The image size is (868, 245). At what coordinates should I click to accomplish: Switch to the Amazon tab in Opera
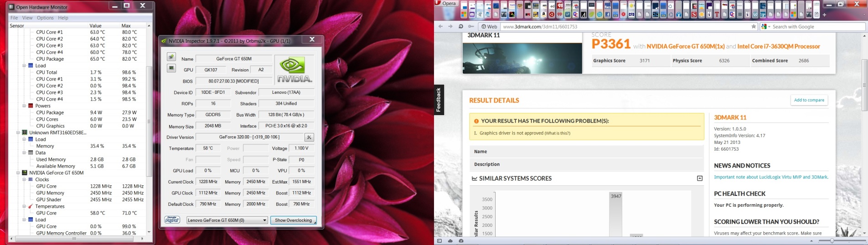[x=543, y=10]
